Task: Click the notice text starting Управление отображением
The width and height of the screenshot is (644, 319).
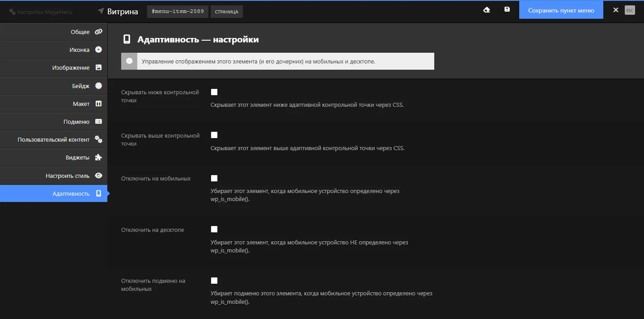Action: coord(258,62)
